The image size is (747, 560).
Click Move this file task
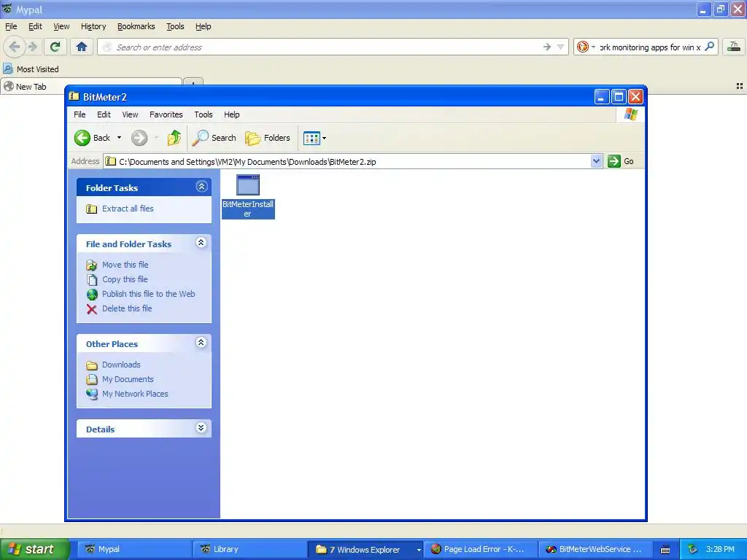tap(125, 265)
